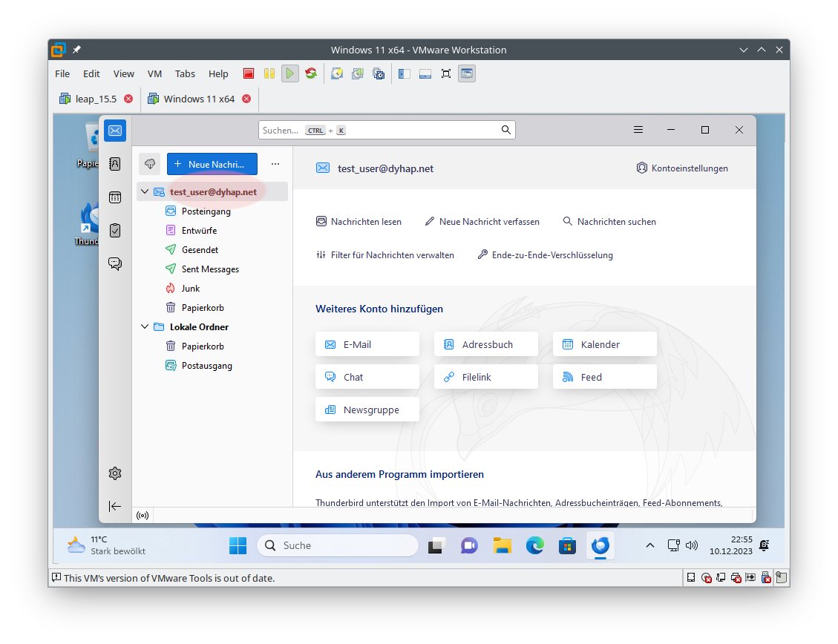Image resolution: width=838 pixels, height=644 pixels.
Task: Open the Thunderbird hamburger app menu
Action: click(638, 130)
